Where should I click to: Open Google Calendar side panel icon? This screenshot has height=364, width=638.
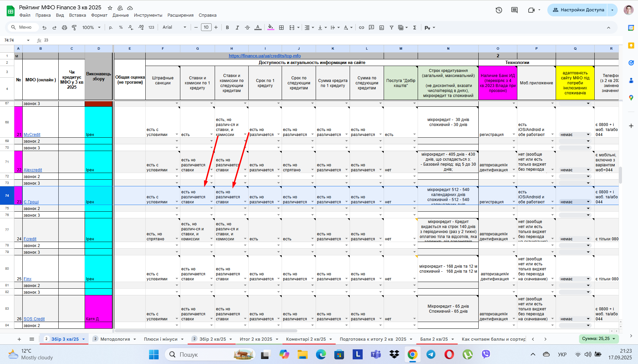631,28
